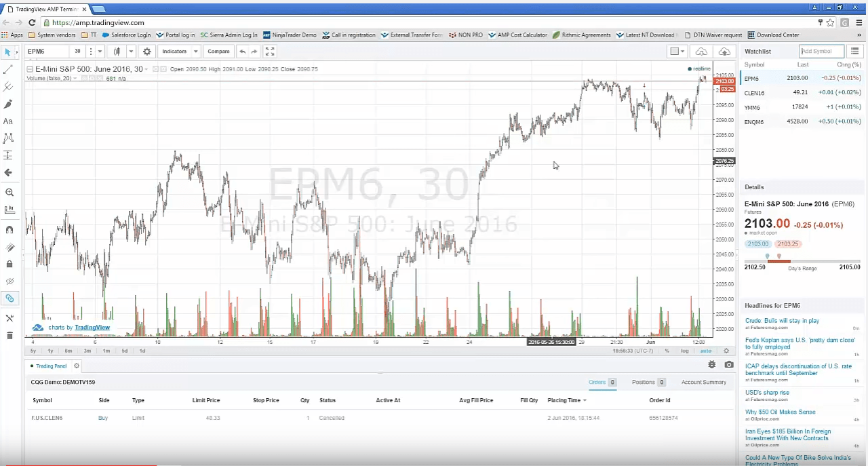Switch to the Orders tab
Viewport: 868px width, 466px height.
point(602,382)
